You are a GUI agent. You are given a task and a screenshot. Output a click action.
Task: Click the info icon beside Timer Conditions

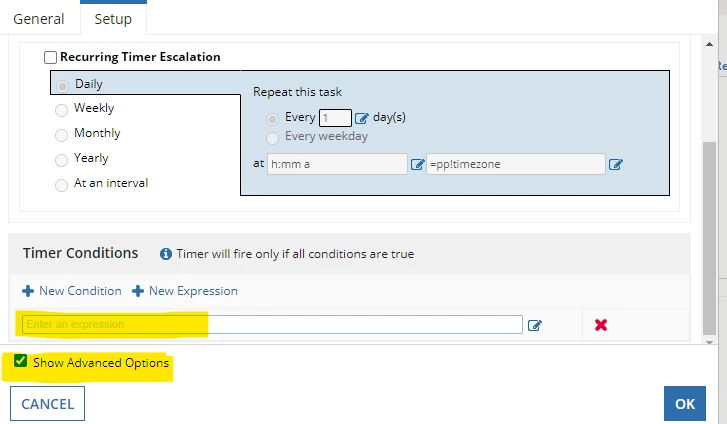pyautogui.click(x=166, y=254)
